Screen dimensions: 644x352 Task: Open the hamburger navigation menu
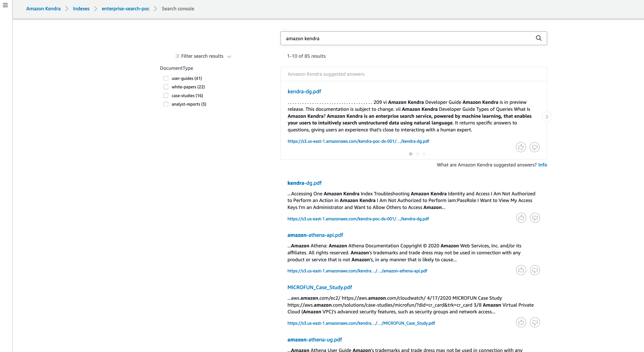tap(5, 5)
